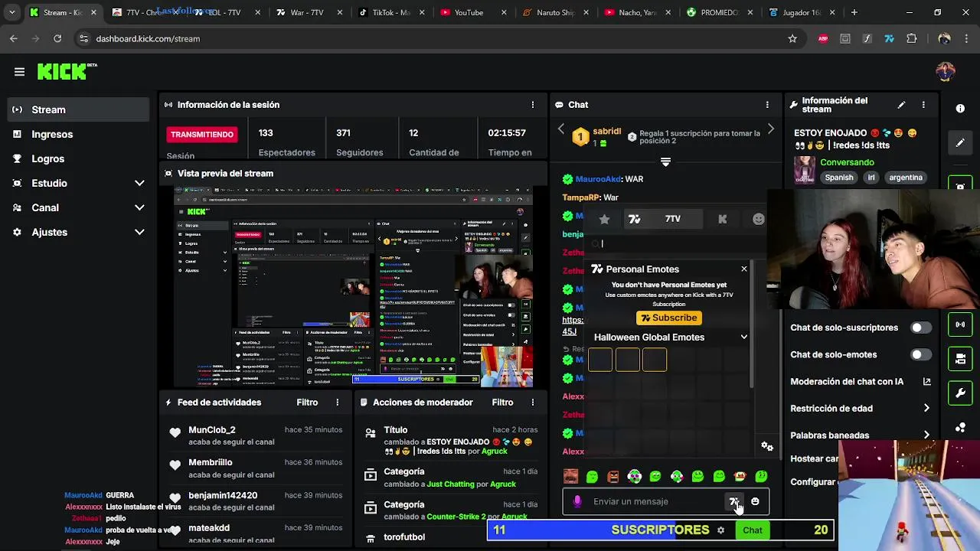Switch to the TikTok browser tab
Image resolution: width=980 pixels, height=551 pixels.
pyautogui.click(x=390, y=12)
